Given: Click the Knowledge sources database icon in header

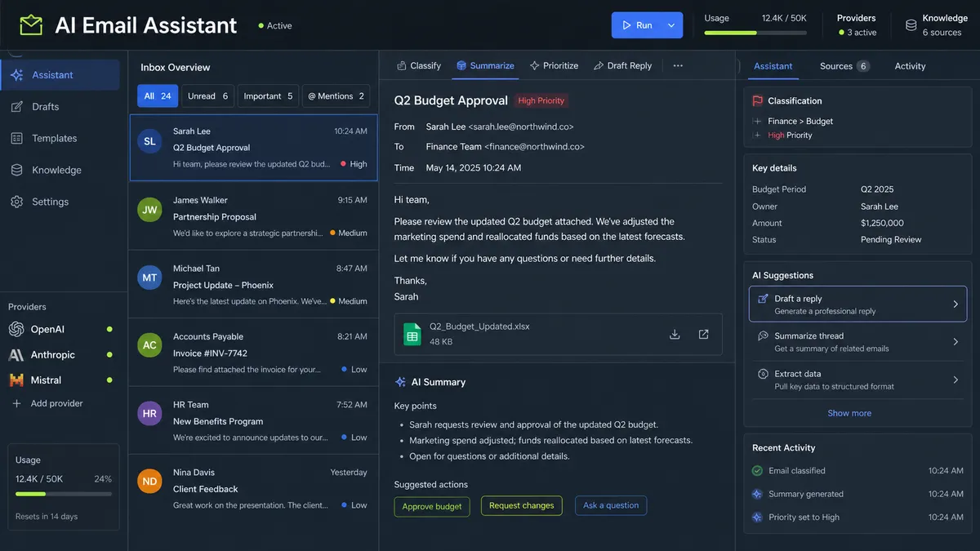Looking at the screenshot, I should click(911, 25).
